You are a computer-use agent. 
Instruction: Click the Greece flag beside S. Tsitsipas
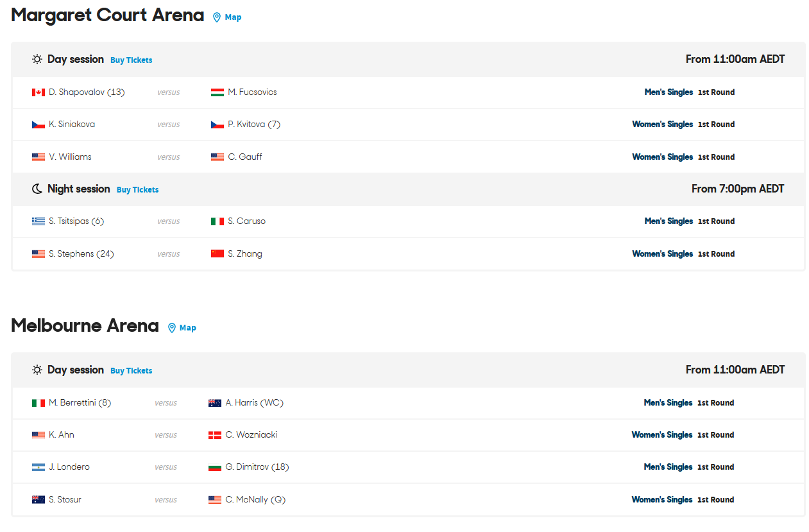point(38,221)
